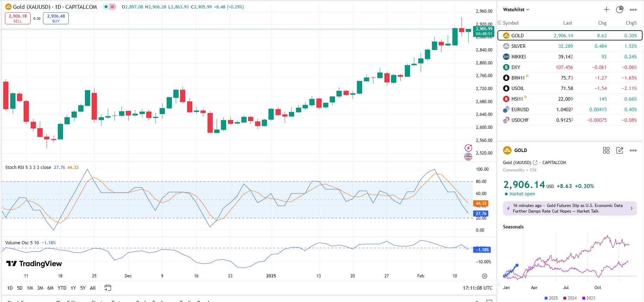The image size is (644, 302).
Task: Click the US flag economic event icon
Action: point(468,157)
